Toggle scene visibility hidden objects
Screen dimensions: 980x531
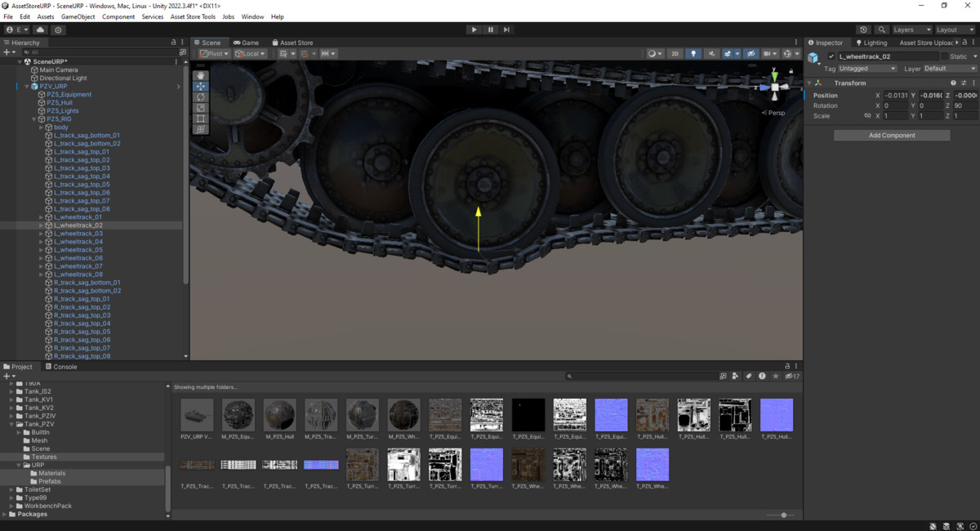(751, 54)
